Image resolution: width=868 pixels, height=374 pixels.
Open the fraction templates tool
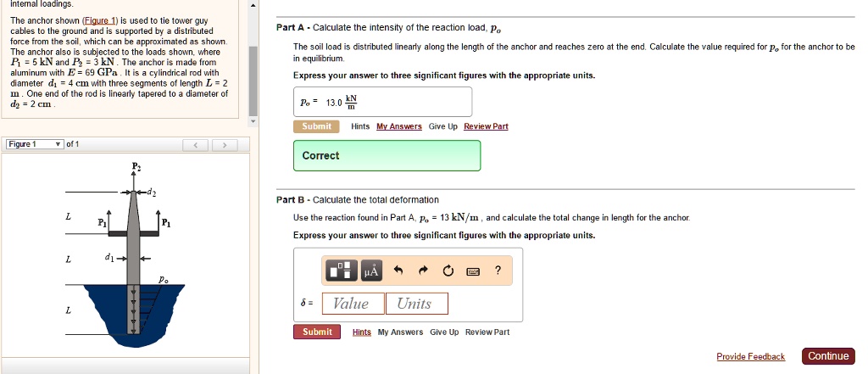pos(342,271)
